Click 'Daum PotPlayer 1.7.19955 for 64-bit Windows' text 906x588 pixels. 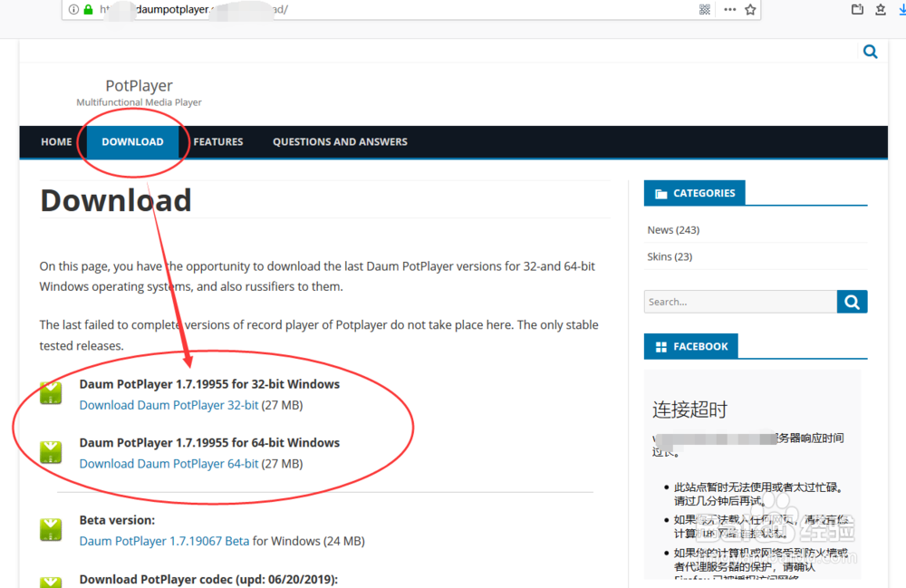click(x=209, y=442)
